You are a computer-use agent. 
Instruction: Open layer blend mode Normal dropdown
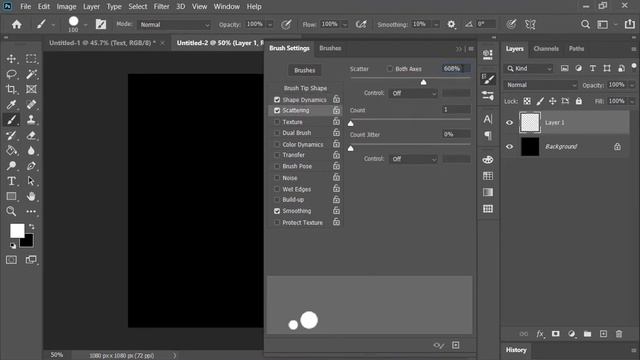[541, 85]
